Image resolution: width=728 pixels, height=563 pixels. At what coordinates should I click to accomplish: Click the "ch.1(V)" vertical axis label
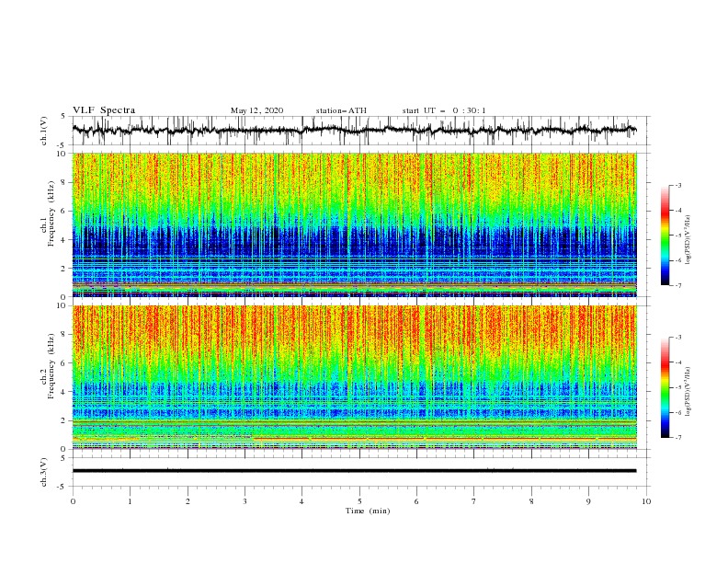[44, 132]
